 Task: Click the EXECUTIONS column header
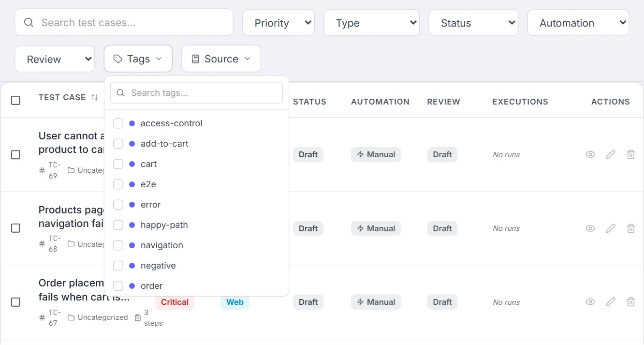pos(520,102)
